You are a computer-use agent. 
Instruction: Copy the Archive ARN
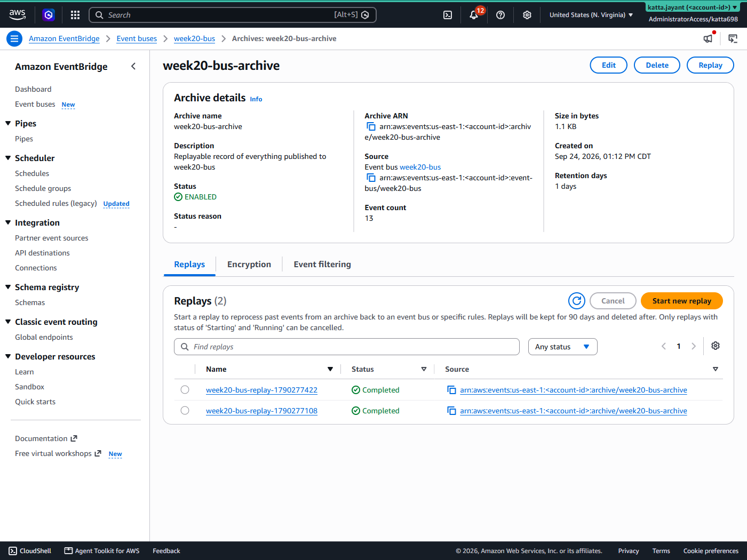(x=371, y=126)
